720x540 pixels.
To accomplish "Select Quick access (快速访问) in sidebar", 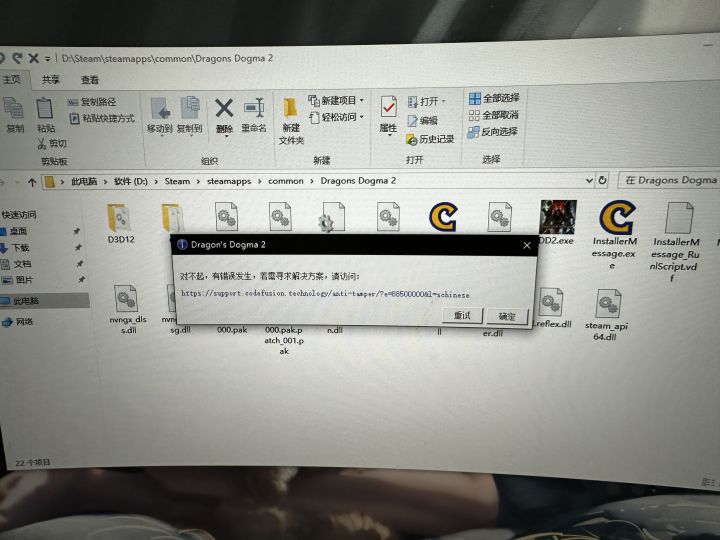I will [19, 214].
